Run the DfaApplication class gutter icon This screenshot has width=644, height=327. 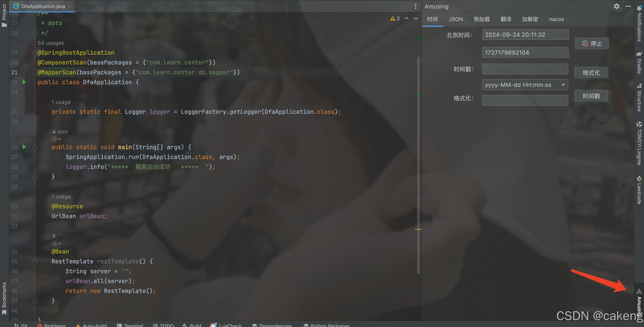pyautogui.click(x=24, y=82)
